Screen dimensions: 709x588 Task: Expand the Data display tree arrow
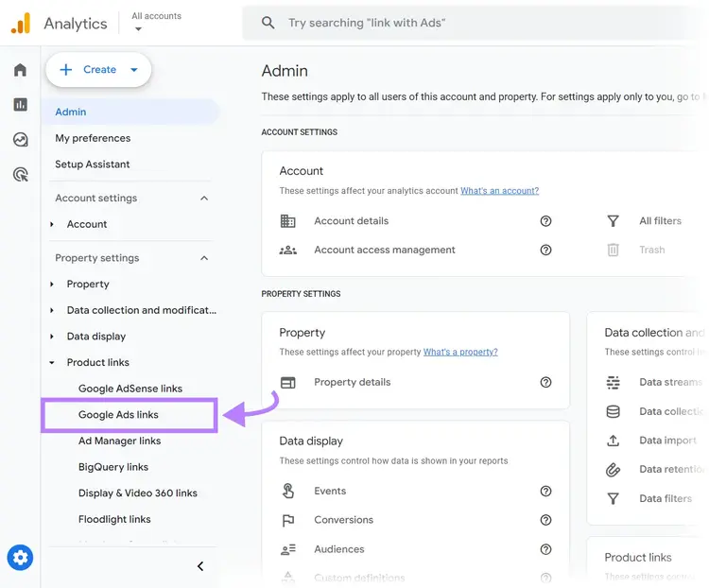click(52, 337)
